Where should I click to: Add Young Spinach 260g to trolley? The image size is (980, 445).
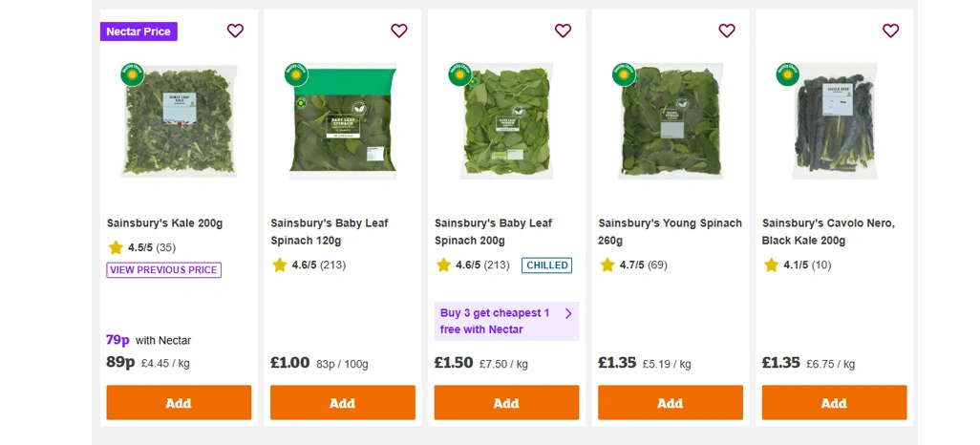(670, 402)
